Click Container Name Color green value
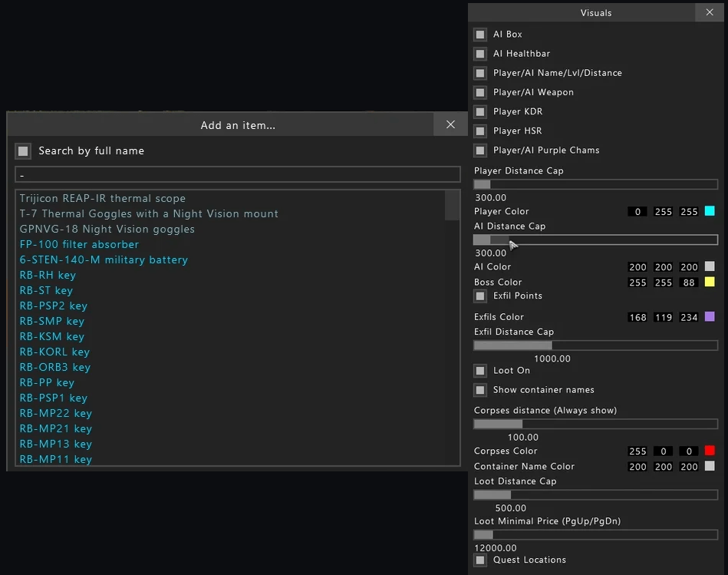The height and width of the screenshot is (575, 728). (x=663, y=466)
